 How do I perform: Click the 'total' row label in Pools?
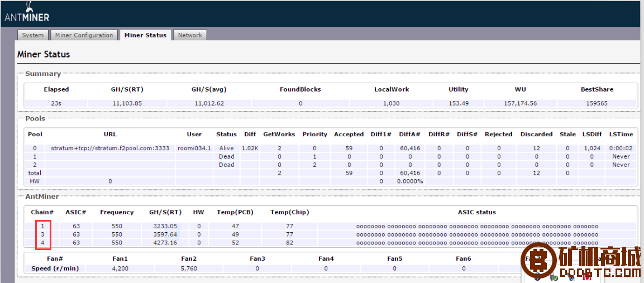[x=35, y=173]
